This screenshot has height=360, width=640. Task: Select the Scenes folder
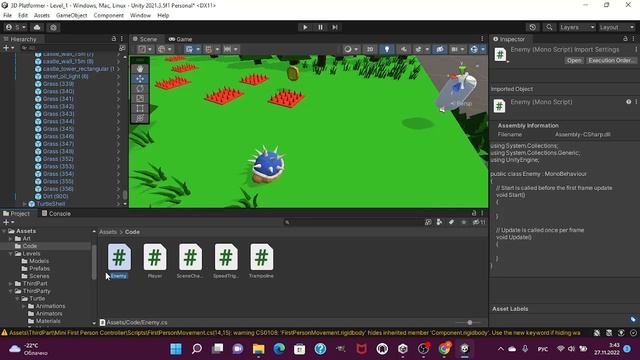39,276
